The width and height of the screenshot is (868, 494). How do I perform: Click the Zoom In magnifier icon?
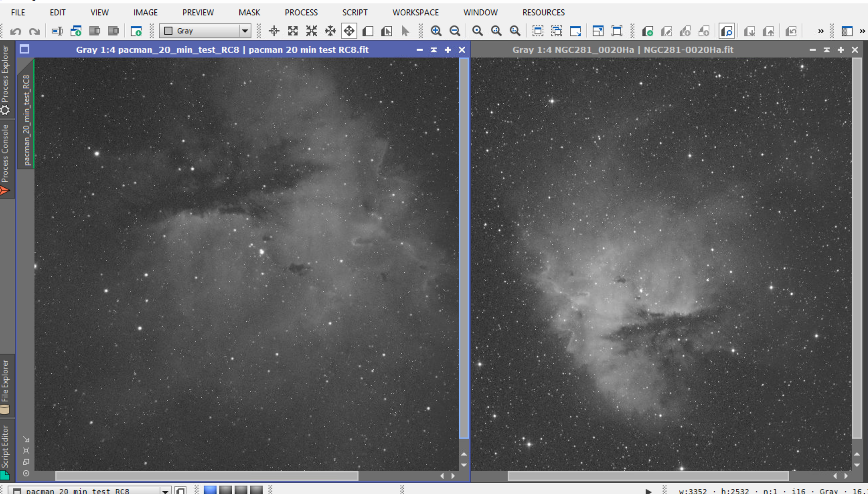pos(436,31)
